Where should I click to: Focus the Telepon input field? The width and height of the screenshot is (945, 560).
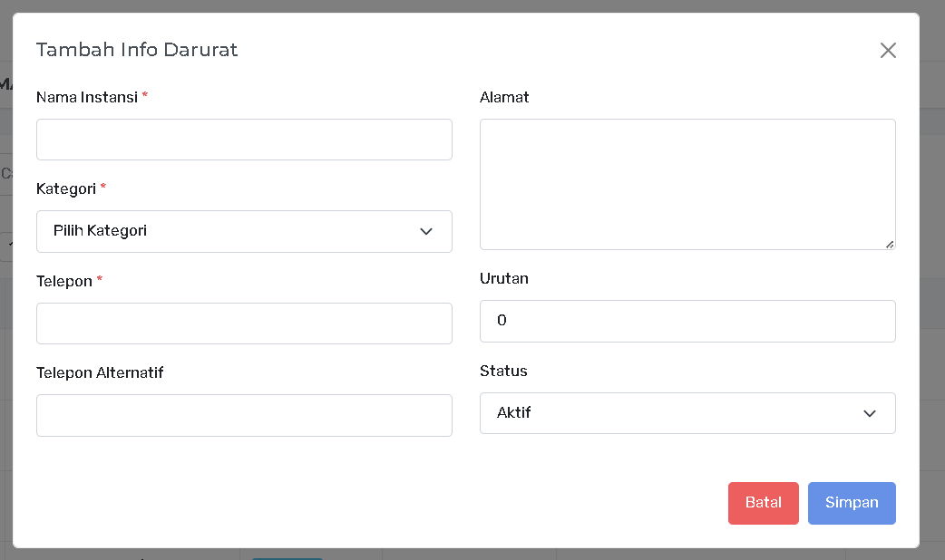244,323
